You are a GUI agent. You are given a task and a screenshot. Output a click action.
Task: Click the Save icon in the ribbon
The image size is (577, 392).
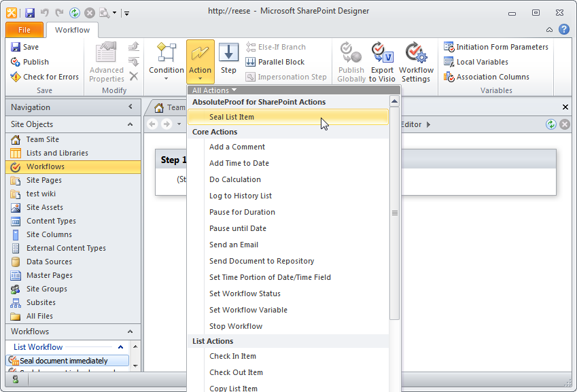click(16, 47)
